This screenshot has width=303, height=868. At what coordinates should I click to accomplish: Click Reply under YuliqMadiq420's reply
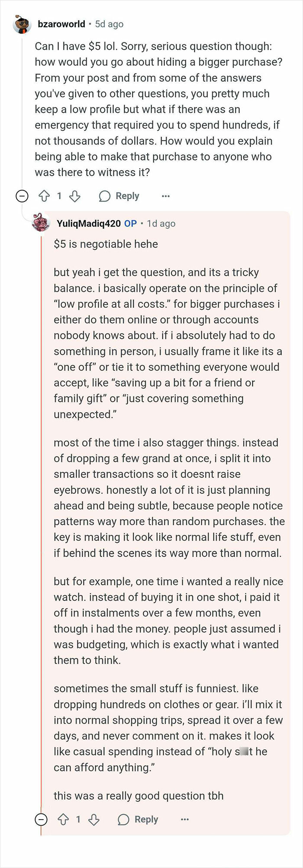coord(147,820)
